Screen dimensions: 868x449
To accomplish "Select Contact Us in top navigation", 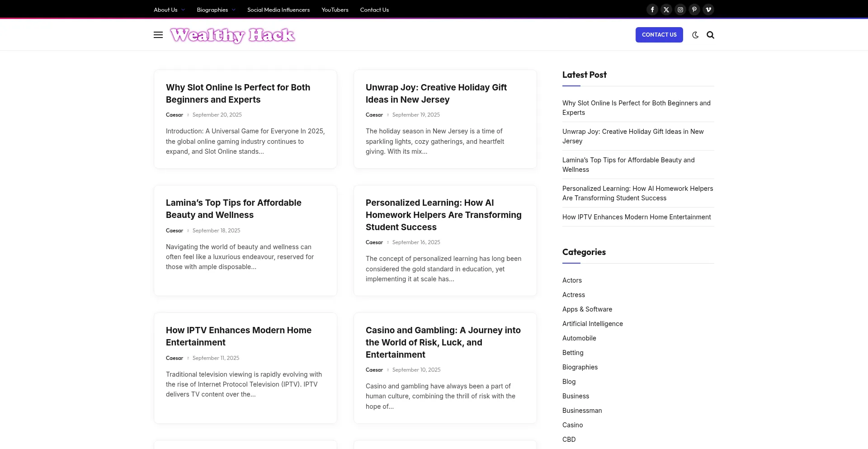I will (374, 9).
